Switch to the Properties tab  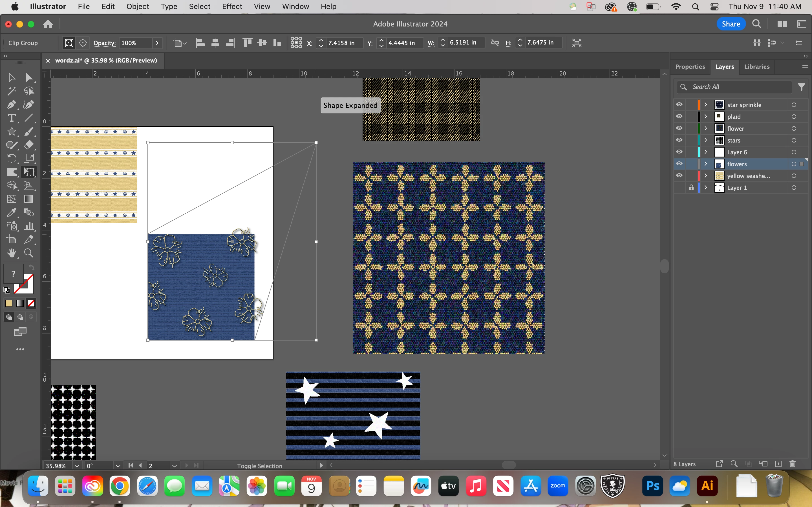pyautogui.click(x=690, y=67)
